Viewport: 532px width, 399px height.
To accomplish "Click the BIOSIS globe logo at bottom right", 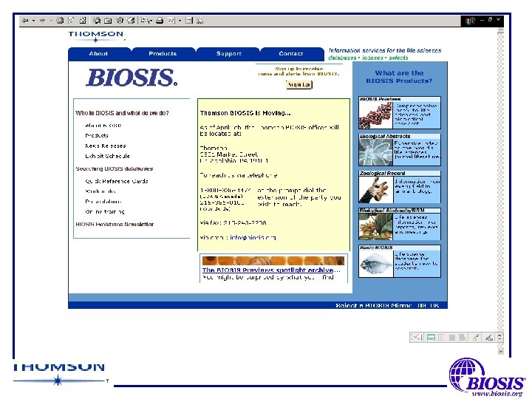I will (x=487, y=377).
